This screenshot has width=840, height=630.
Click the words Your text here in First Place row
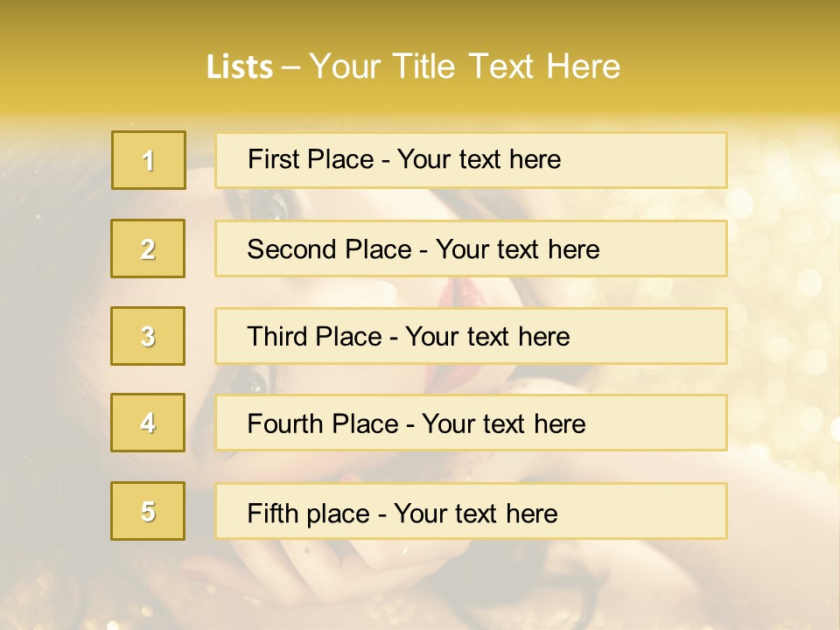click(x=479, y=159)
